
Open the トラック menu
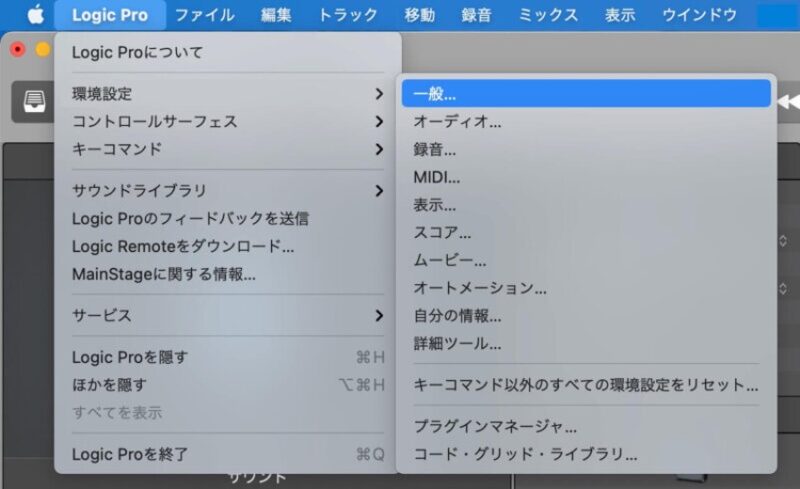pos(348,15)
